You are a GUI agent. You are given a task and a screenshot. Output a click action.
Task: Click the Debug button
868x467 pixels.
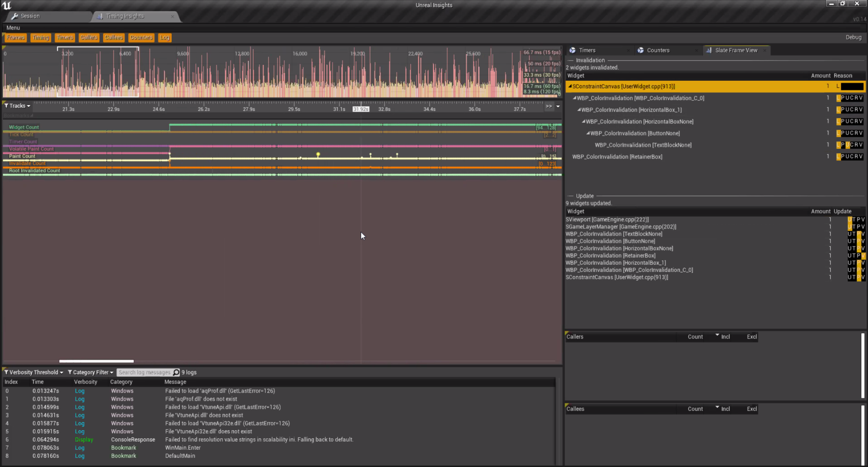pyautogui.click(x=853, y=37)
